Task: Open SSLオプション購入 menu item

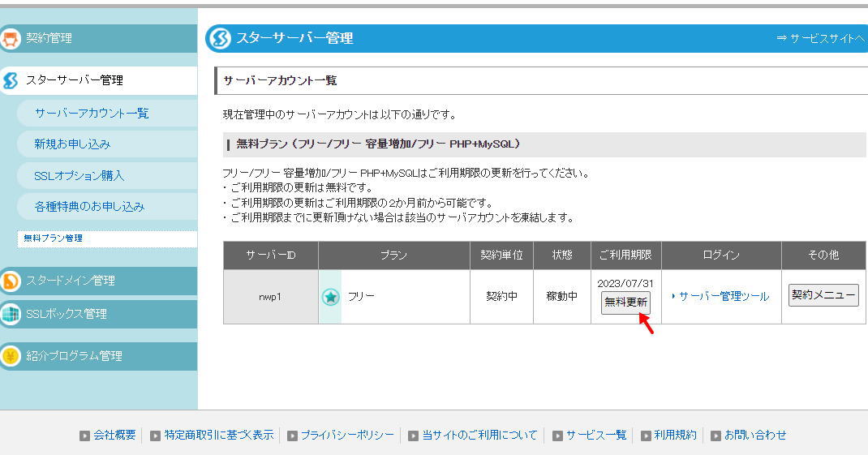Action: click(x=79, y=176)
